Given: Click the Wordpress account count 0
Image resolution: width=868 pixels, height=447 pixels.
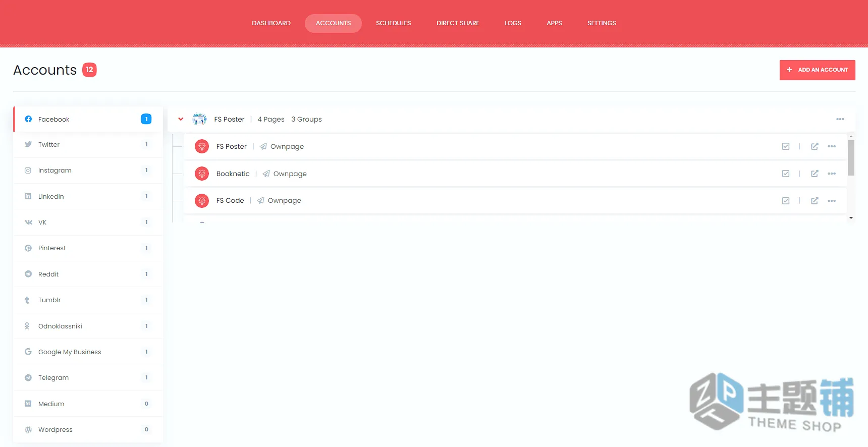Looking at the screenshot, I should (146, 430).
